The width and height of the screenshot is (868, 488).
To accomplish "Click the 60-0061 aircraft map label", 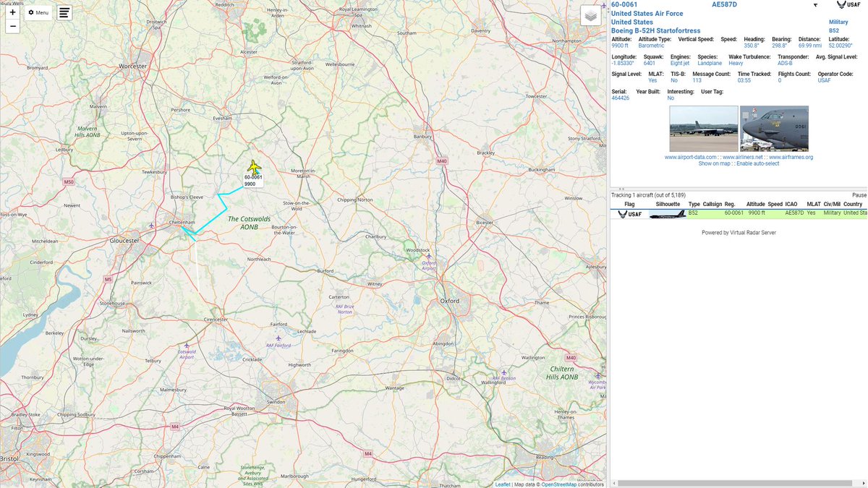I will tap(253, 181).
